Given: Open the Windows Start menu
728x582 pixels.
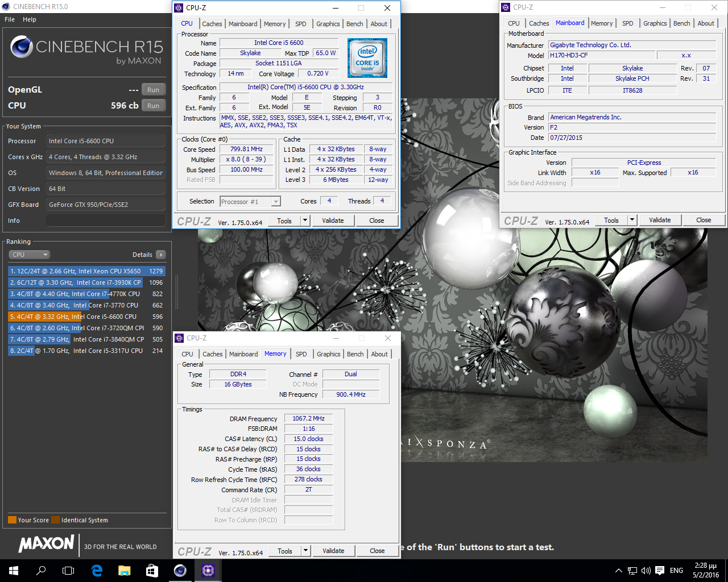Looking at the screenshot, I should 14,571.
